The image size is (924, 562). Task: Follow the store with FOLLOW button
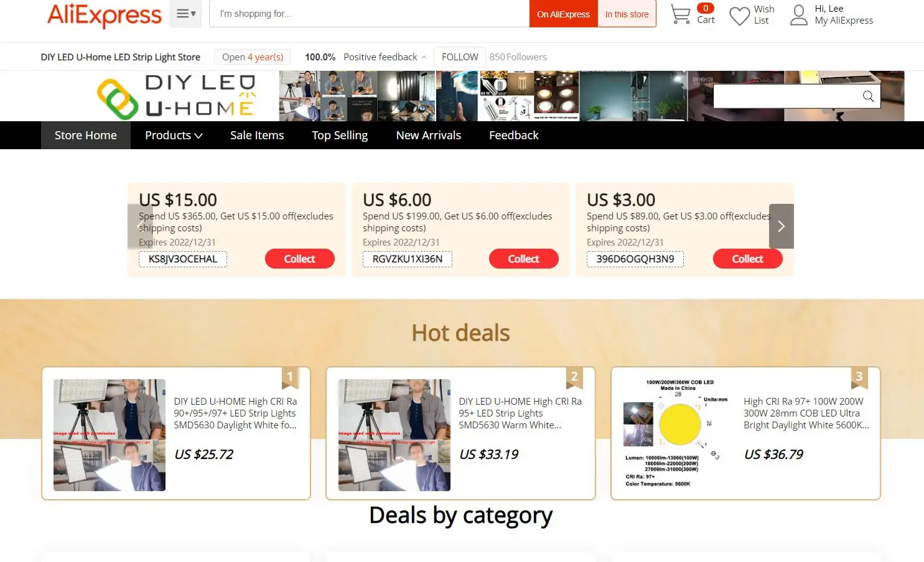point(460,57)
